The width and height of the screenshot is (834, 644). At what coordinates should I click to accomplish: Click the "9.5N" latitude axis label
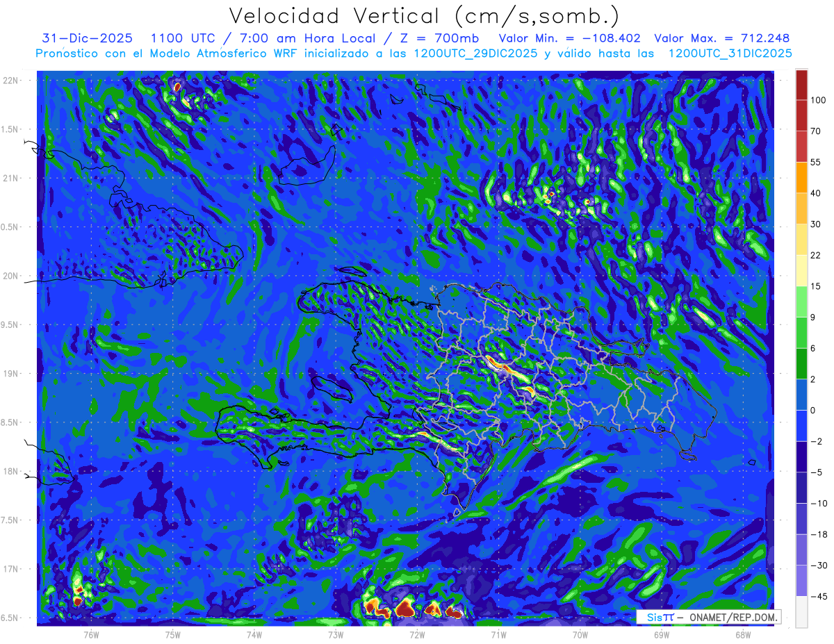click(10, 324)
